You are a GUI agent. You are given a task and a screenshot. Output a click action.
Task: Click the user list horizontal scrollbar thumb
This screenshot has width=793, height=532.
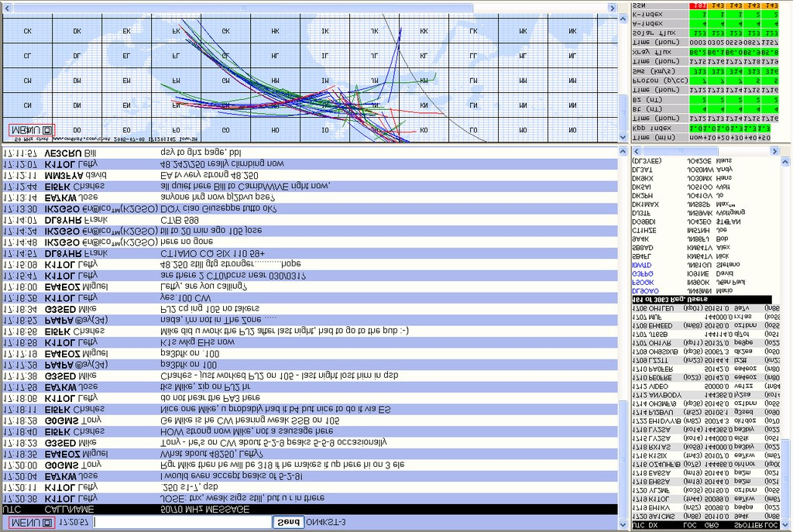point(680,151)
